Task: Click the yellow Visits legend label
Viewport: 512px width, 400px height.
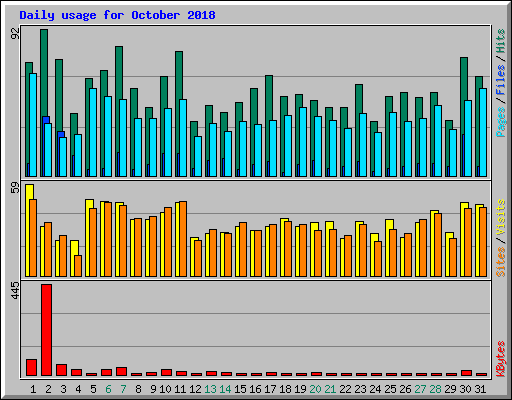Action: click(501, 218)
